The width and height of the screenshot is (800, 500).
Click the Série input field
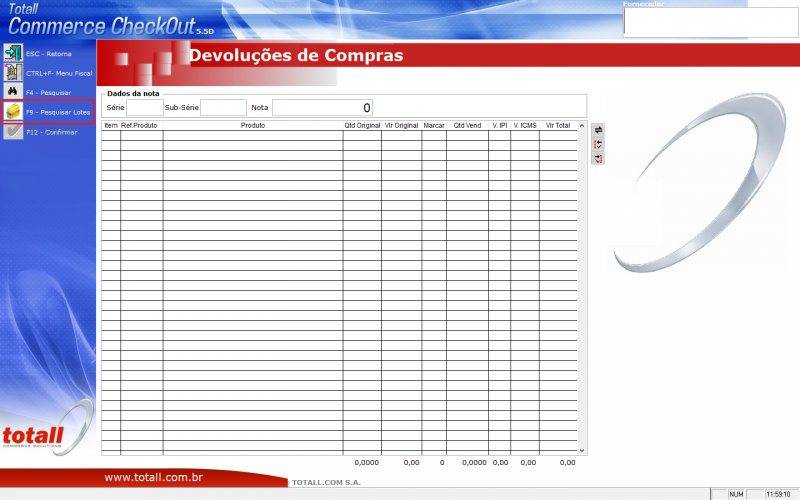(x=144, y=107)
